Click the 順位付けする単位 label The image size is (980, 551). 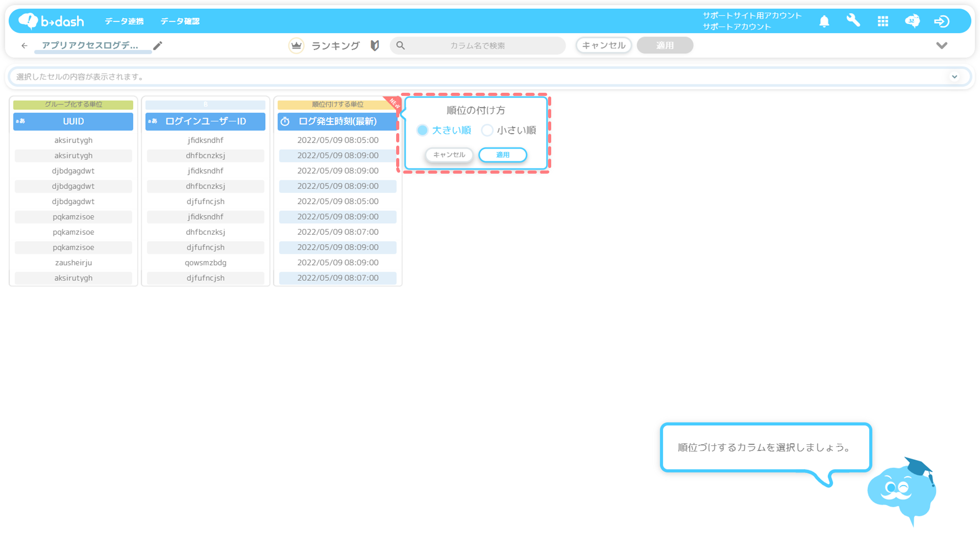[338, 105]
